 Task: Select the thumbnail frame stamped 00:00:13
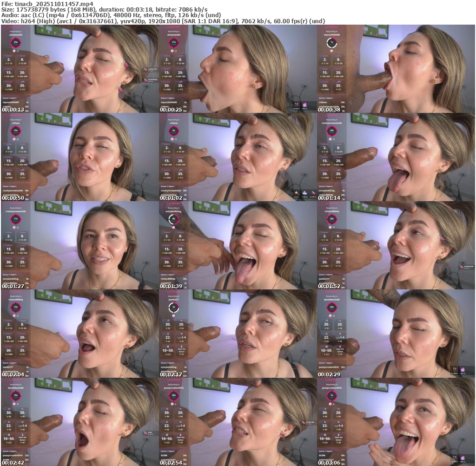(x=80, y=69)
